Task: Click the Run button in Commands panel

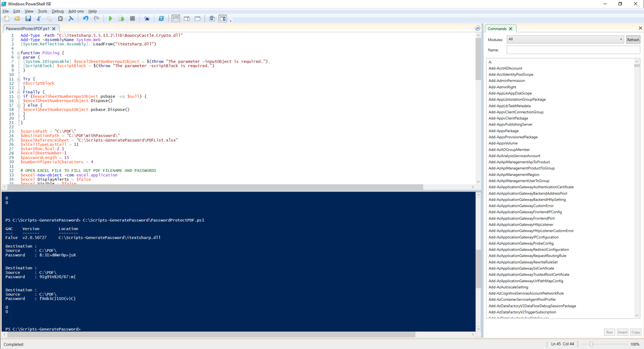Action: coord(609,332)
